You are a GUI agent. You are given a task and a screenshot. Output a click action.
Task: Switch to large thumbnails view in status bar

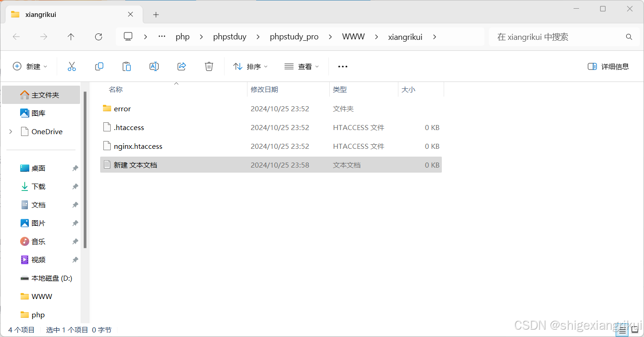tap(634, 329)
